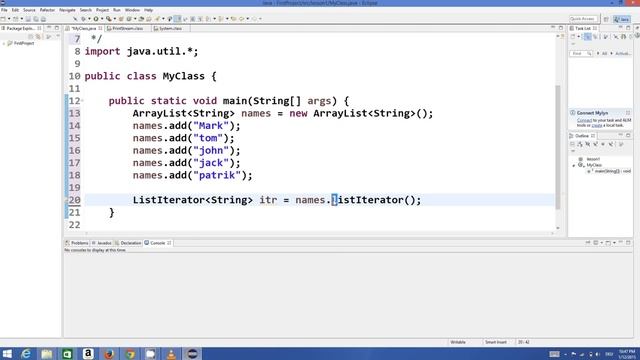Click the Save toolbar icon
This screenshot has height=360, width=640.
pos(28,19)
